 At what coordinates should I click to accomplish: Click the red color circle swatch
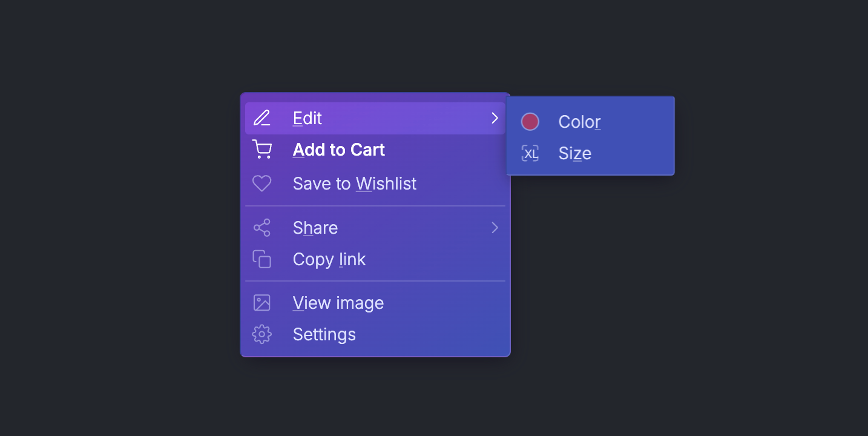(530, 122)
